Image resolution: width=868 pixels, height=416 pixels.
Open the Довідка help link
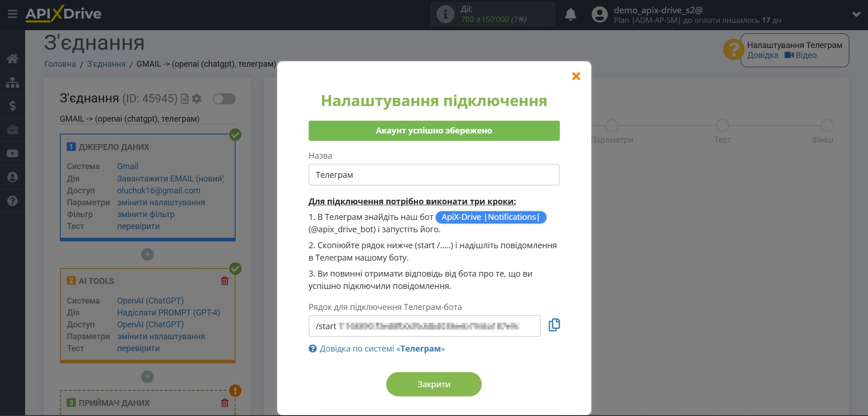(763, 55)
